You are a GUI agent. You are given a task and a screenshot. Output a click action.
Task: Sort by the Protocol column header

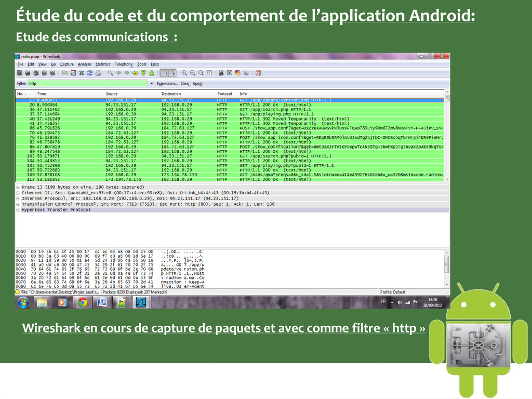(227, 94)
